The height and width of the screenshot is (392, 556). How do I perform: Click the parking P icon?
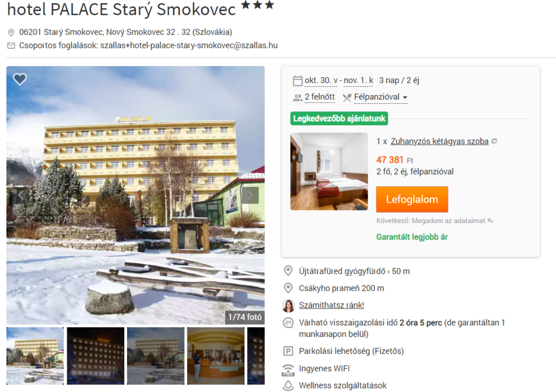288,351
